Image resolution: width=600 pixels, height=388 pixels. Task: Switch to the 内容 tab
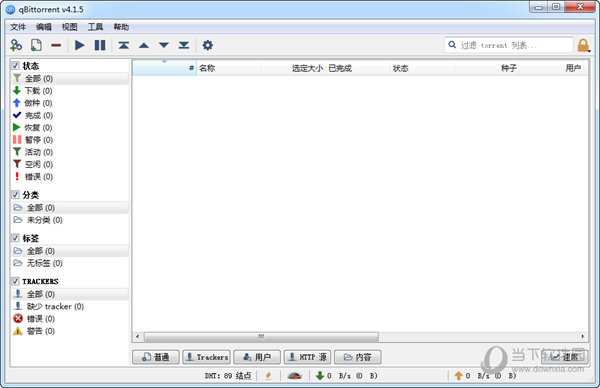pos(358,357)
